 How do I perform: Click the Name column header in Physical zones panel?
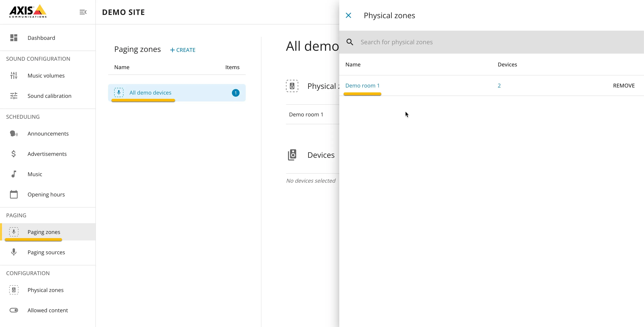[x=353, y=64]
